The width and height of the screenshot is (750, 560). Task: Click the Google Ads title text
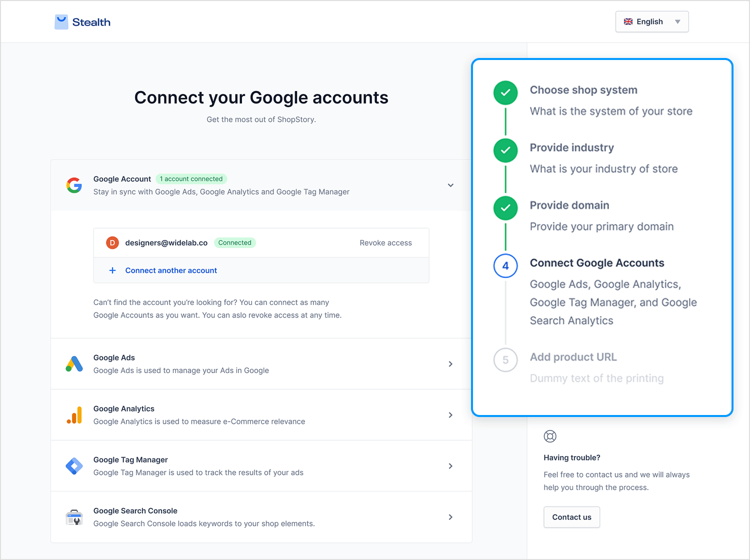[x=114, y=357]
